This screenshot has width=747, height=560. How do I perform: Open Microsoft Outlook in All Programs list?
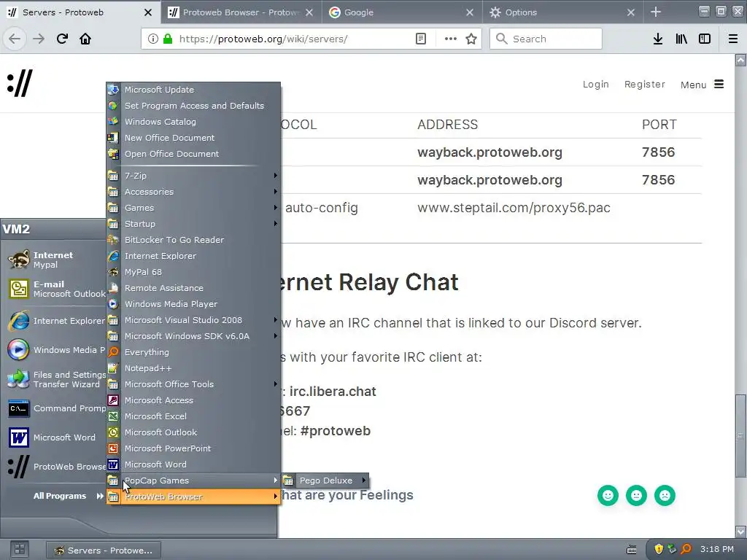[x=193, y=432]
